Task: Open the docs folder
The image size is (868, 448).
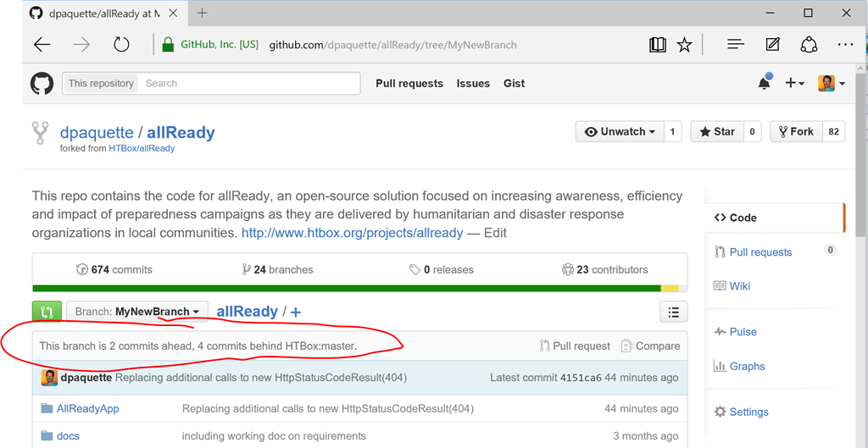Action: tap(68, 436)
